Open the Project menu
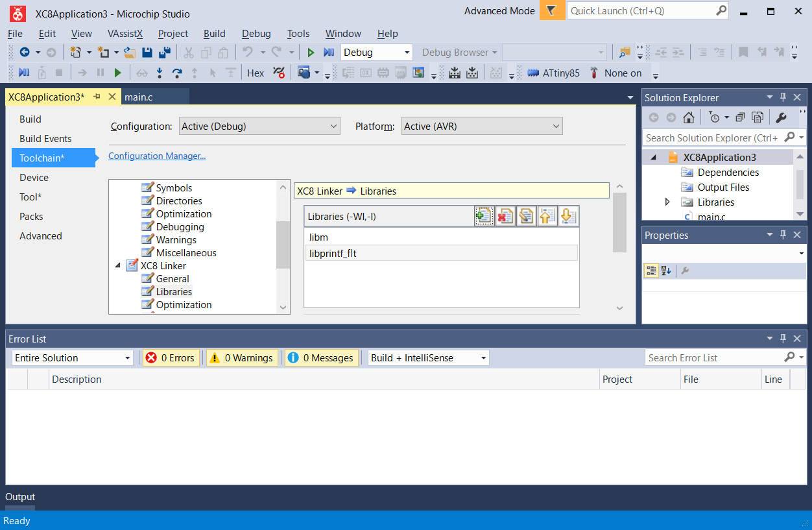Screen dimensions: 812x530 pyautogui.click(x=173, y=33)
